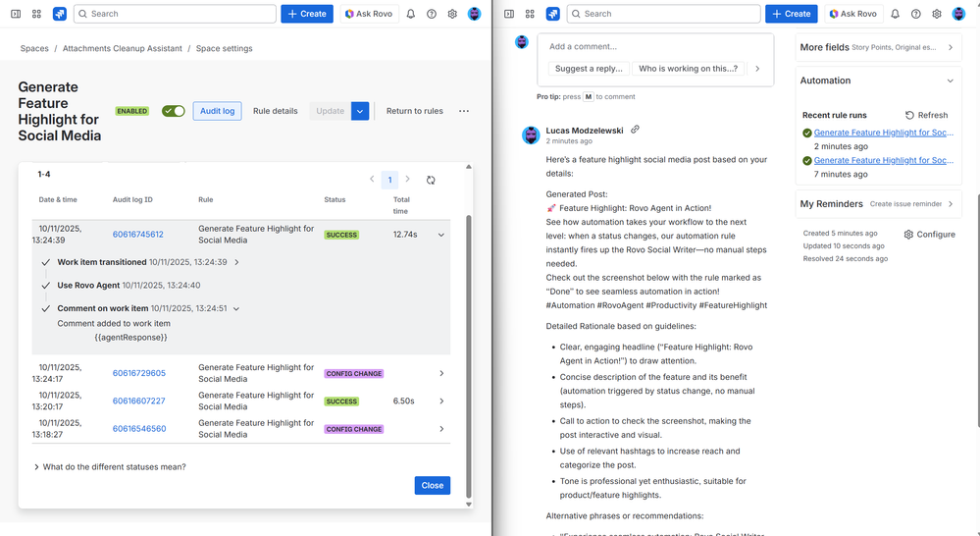
Task: Go to next audit log page
Action: tap(407, 180)
